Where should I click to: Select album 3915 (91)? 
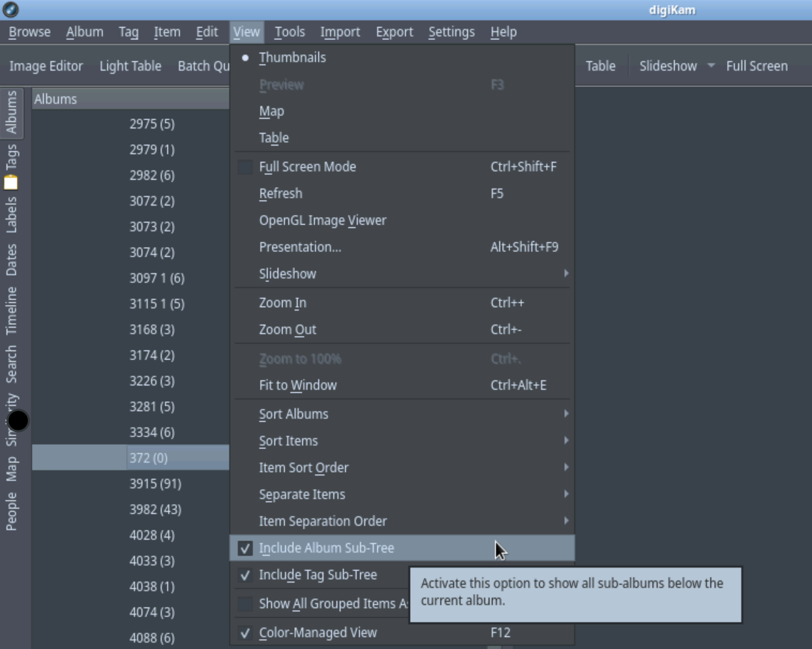[x=156, y=484]
